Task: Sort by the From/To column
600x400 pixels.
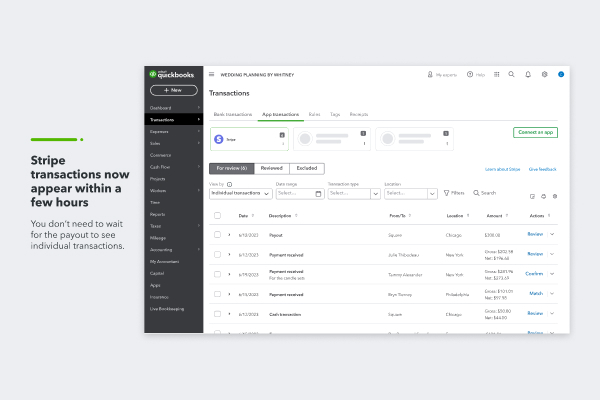Action: [400, 216]
